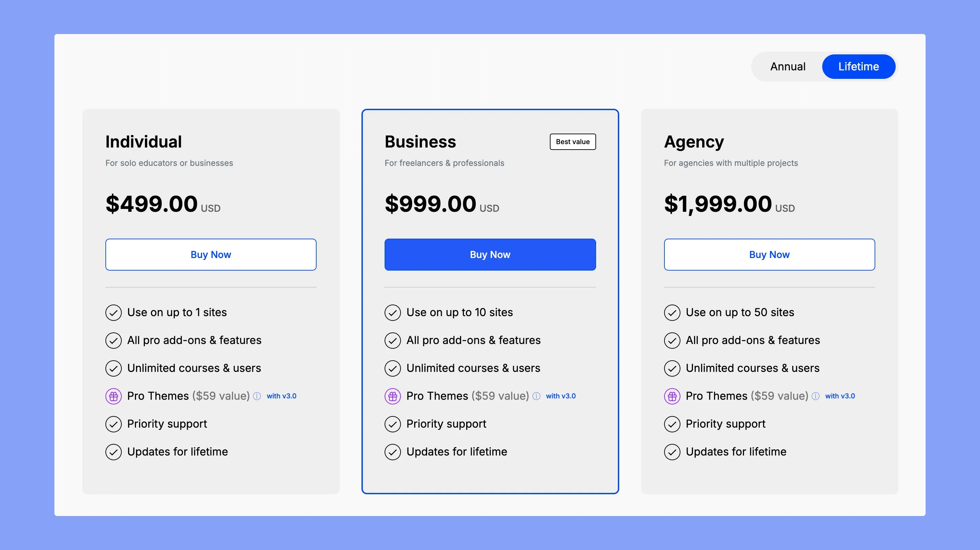Click the info icon next to Pro Themes on Business
This screenshot has height=550, width=980.
(537, 396)
